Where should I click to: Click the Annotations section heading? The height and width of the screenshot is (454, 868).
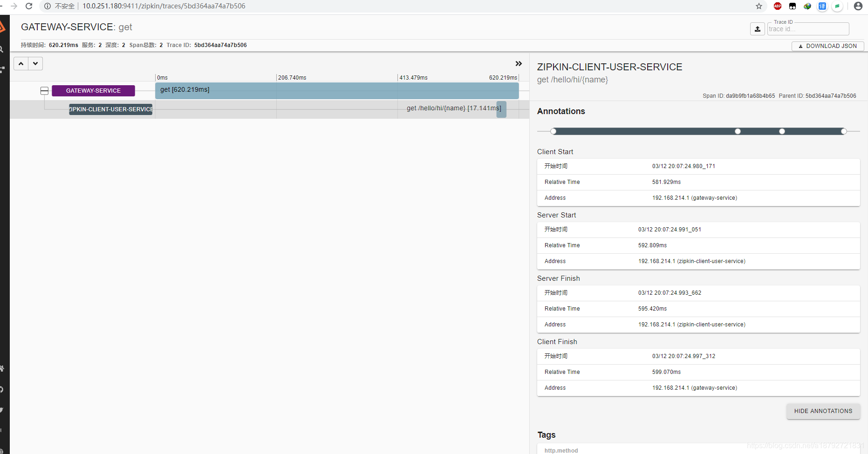click(561, 111)
